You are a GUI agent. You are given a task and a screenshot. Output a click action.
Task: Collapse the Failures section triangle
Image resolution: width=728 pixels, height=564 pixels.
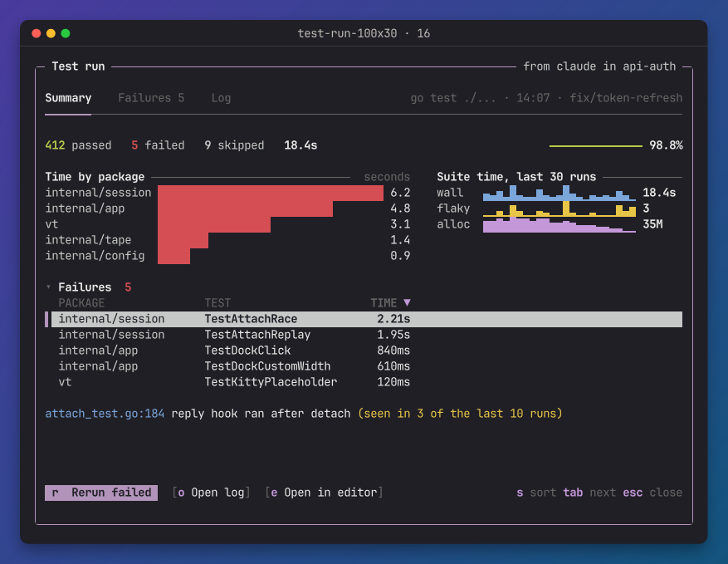click(48, 287)
